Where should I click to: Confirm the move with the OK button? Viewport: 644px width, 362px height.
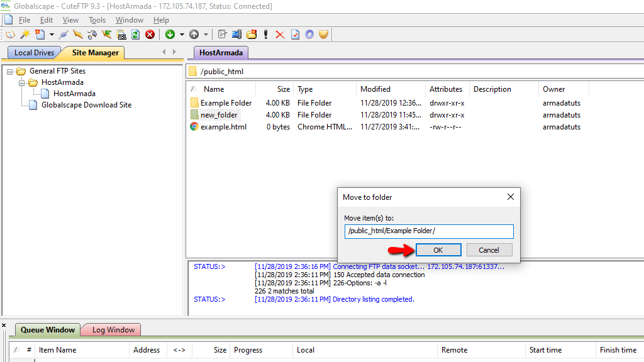coord(438,250)
